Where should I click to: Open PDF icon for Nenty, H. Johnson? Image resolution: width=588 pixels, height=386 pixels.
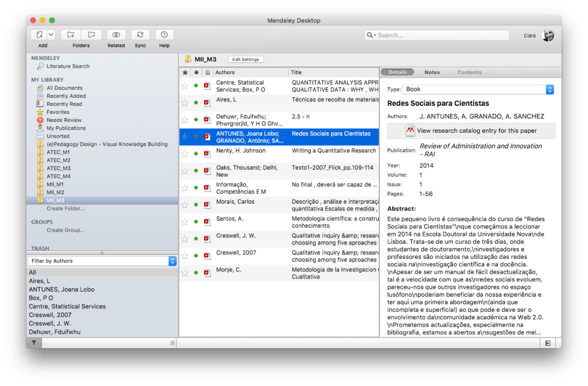click(x=207, y=154)
